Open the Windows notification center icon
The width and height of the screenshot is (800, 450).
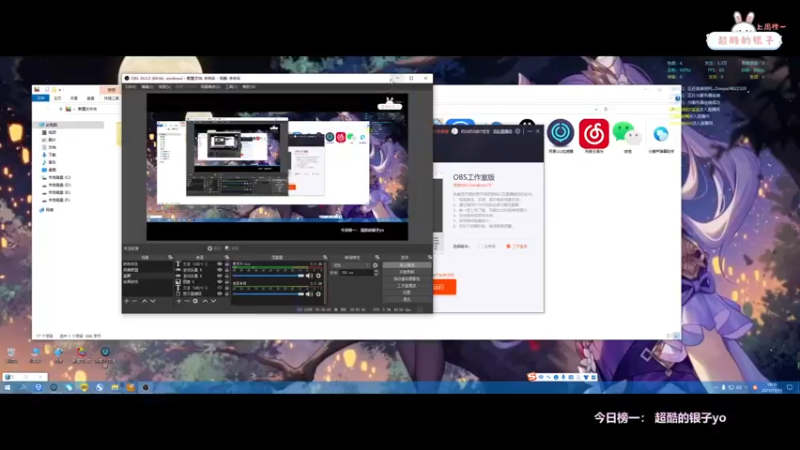click(790, 388)
